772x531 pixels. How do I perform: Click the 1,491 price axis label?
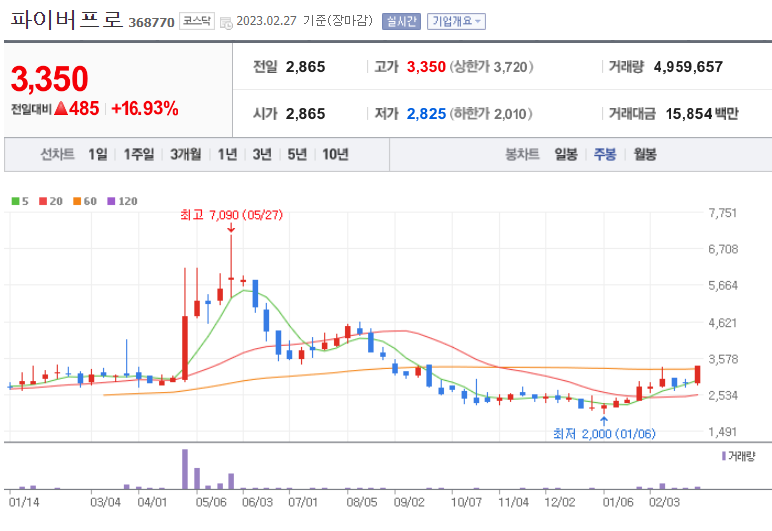point(722,432)
